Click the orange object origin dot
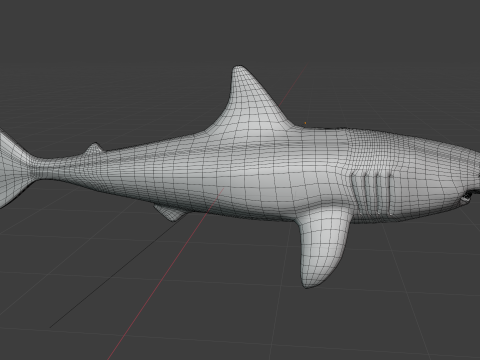The height and width of the screenshot is (360, 480). (305, 123)
